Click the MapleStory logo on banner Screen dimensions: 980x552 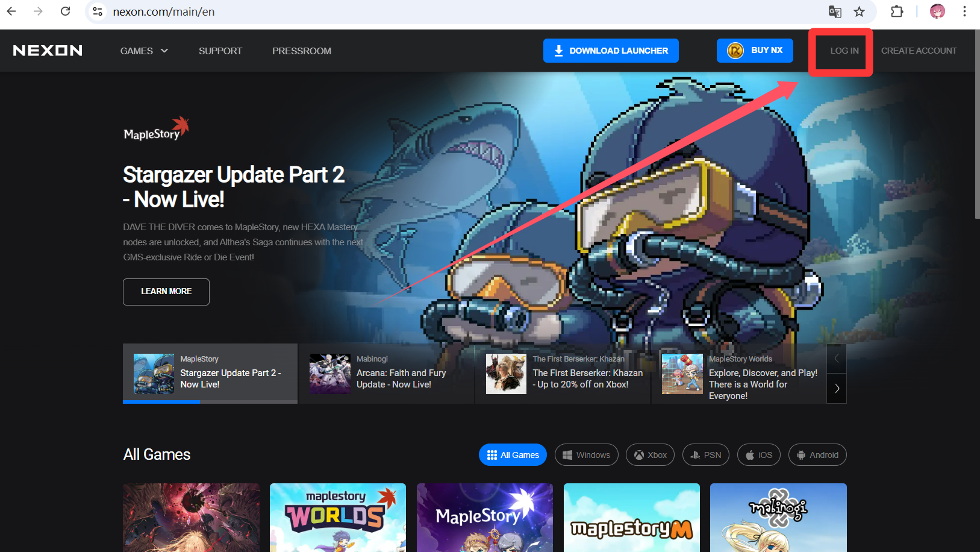(156, 130)
